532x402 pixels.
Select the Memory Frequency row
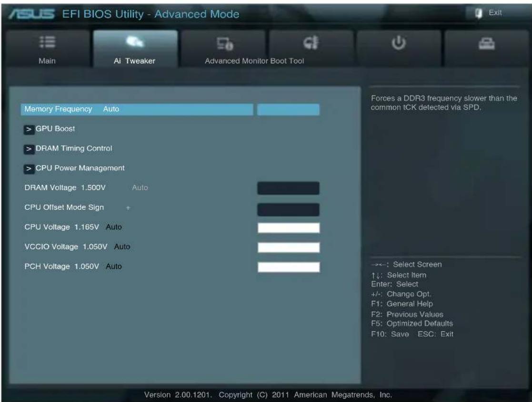pyautogui.click(x=137, y=109)
